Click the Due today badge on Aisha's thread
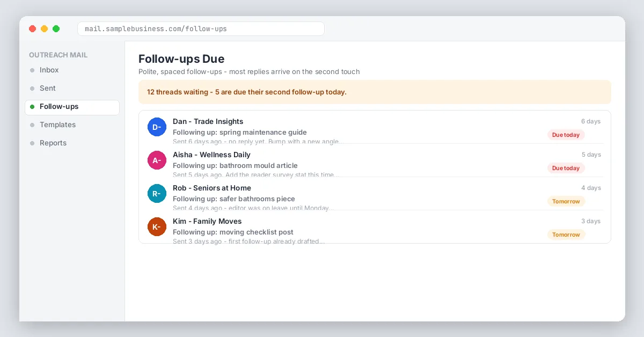Viewport: 644px width, 337px height. (x=566, y=169)
